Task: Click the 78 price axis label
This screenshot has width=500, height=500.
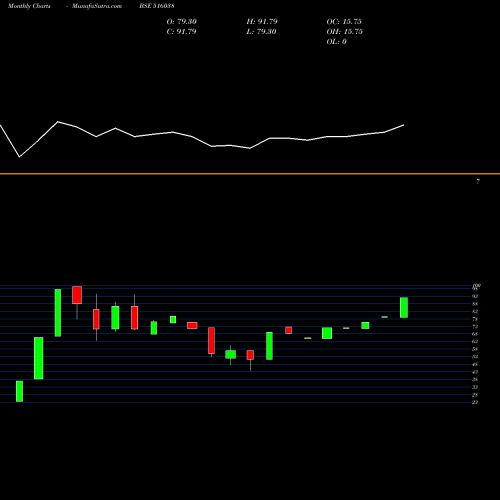Action: coord(475,319)
